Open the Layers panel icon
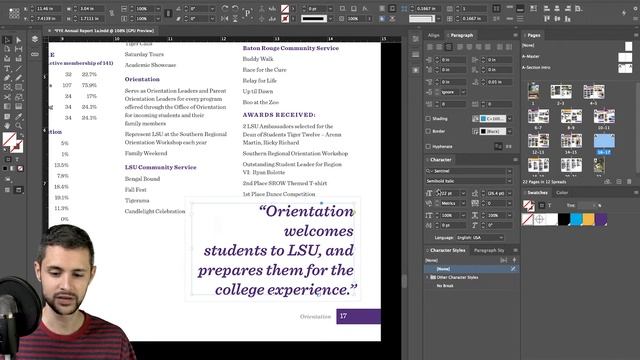Viewport: 640px width, 360px height. click(x=35, y=39)
